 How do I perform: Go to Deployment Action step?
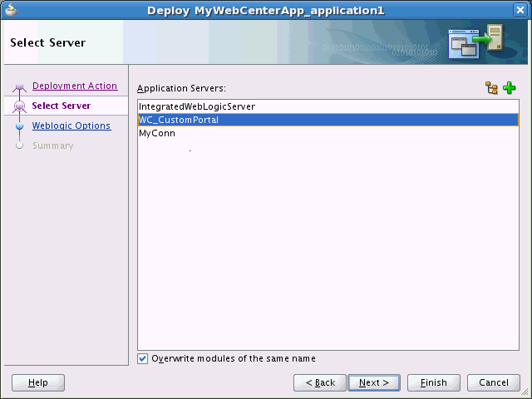(75, 86)
